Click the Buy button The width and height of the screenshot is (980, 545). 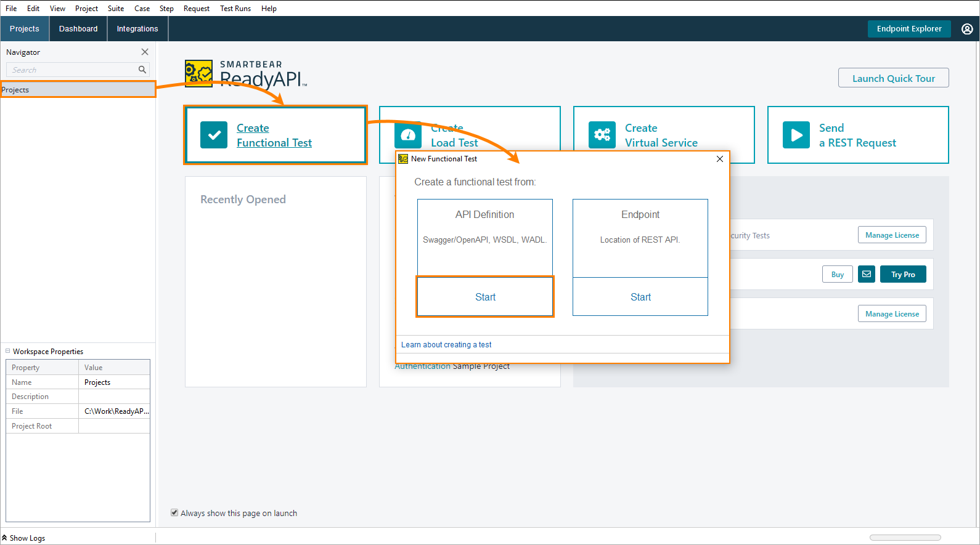pyautogui.click(x=837, y=275)
